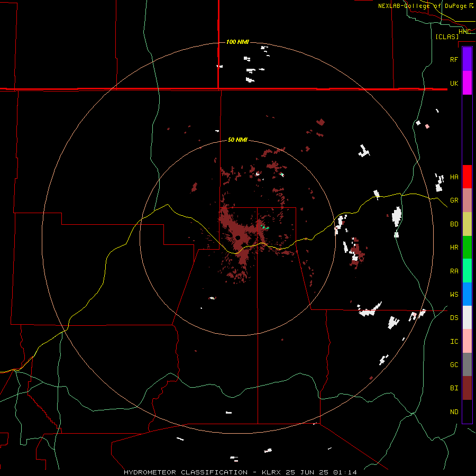
Task: Click the HA legend label
Action: tap(454, 177)
